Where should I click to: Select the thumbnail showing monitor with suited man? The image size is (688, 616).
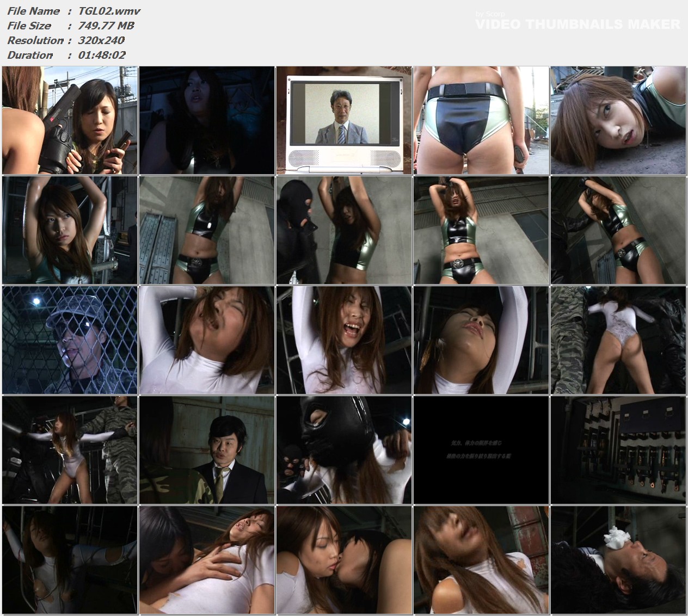pyautogui.click(x=344, y=120)
